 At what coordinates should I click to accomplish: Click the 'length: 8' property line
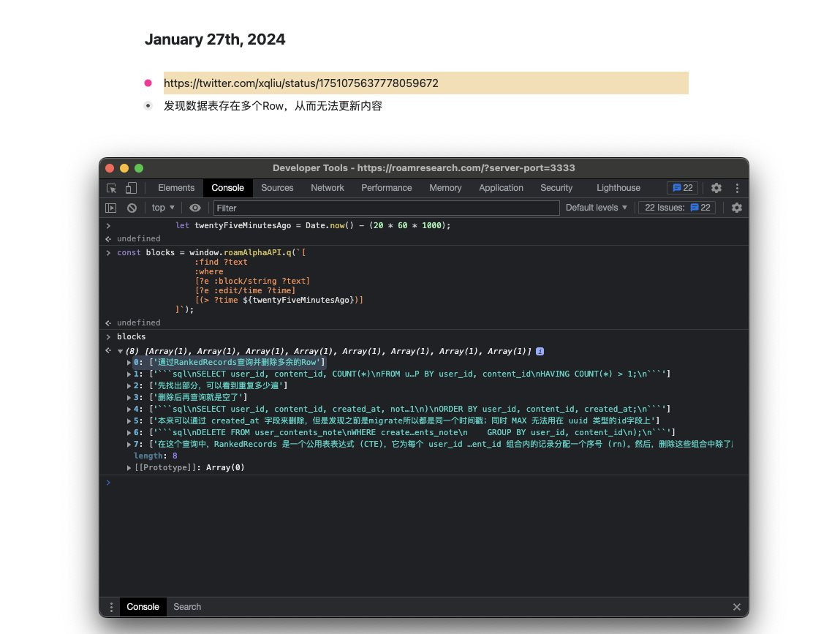(156, 456)
